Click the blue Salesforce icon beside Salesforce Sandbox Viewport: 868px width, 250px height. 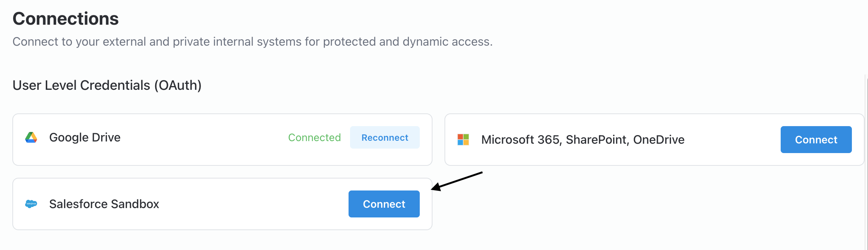pyautogui.click(x=32, y=204)
